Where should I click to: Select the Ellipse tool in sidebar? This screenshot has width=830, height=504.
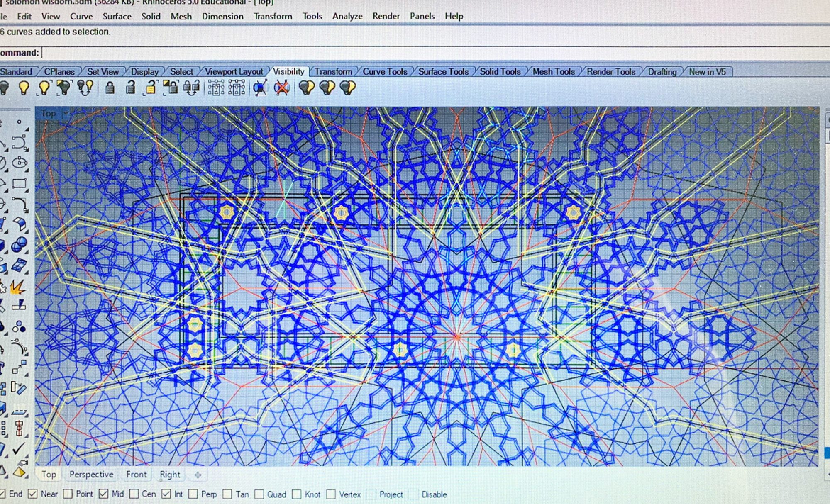(20, 163)
